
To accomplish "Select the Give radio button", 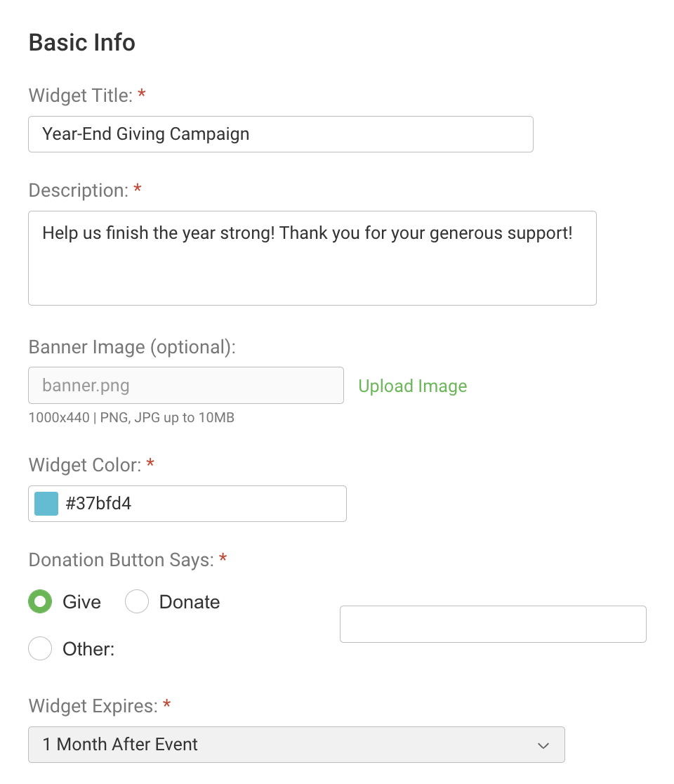I will click(x=40, y=602).
